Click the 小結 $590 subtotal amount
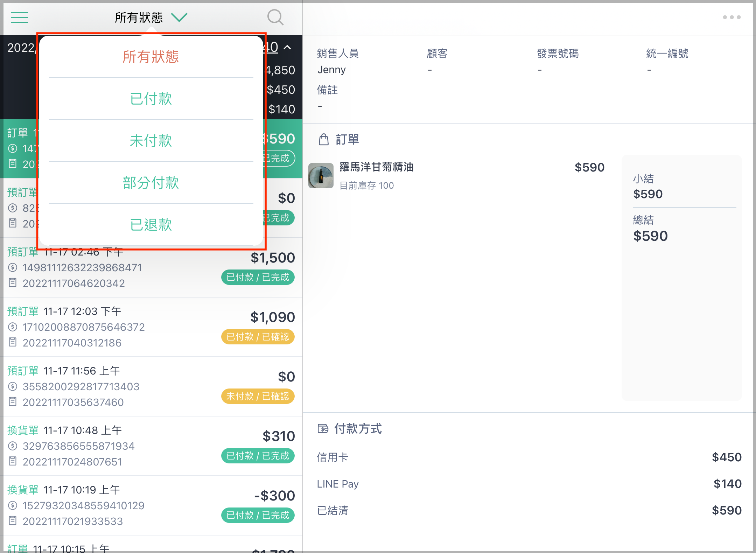Image resolution: width=756 pixels, height=553 pixels. pos(648,194)
